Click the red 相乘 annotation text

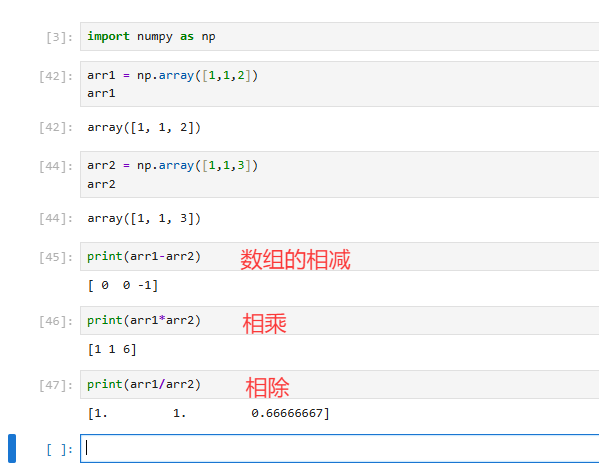coord(264,324)
